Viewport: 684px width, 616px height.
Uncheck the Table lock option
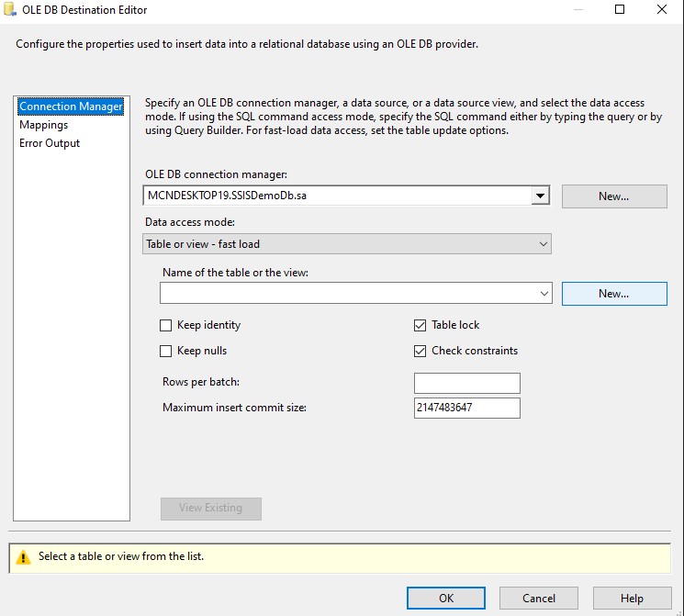pos(420,325)
